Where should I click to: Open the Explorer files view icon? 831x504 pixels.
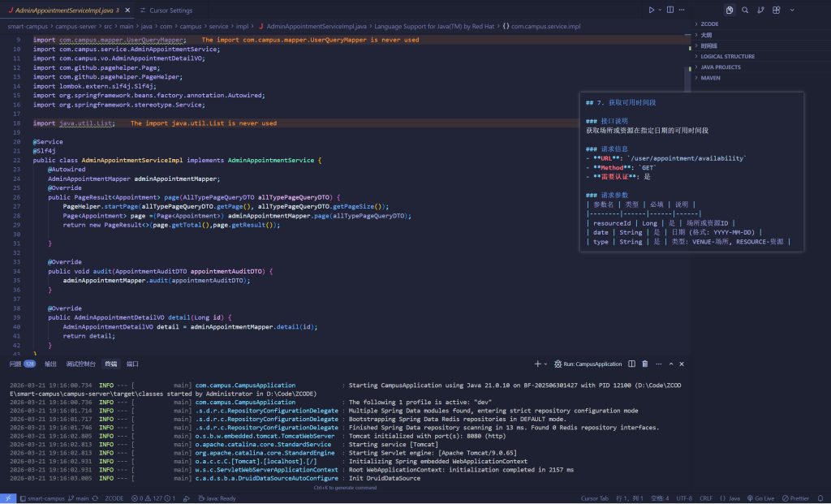730,10
